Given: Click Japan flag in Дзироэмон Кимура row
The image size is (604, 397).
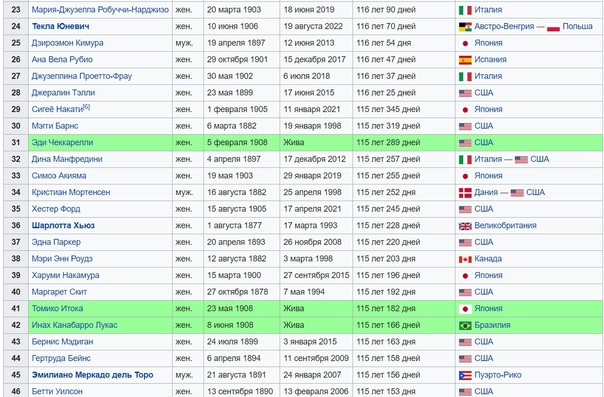Looking at the screenshot, I should 465,43.
